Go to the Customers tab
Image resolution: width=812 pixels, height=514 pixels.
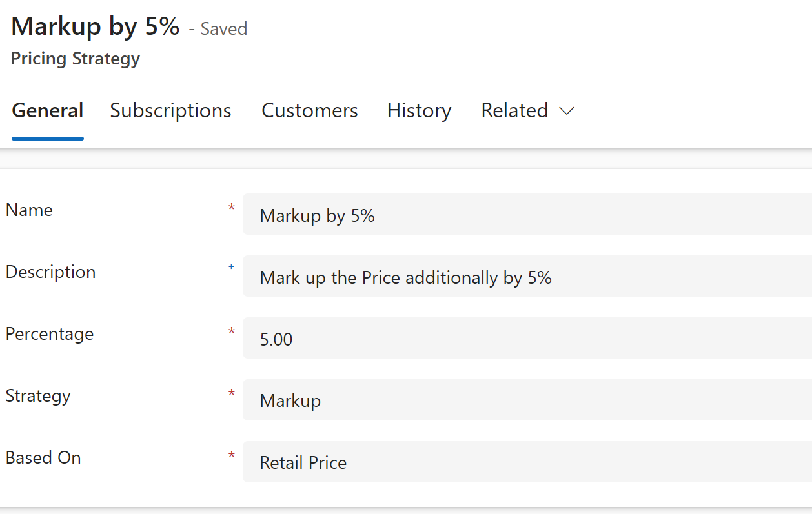309,111
